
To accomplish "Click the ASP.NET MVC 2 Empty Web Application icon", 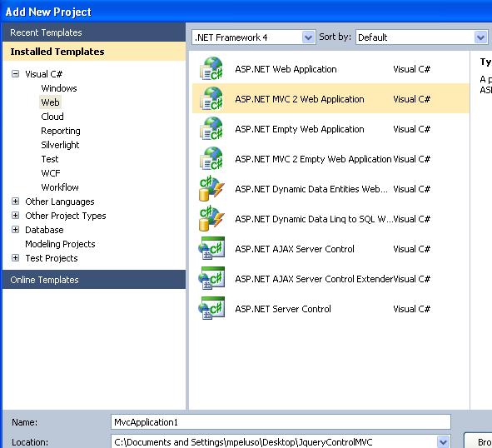I will (211, 158).
